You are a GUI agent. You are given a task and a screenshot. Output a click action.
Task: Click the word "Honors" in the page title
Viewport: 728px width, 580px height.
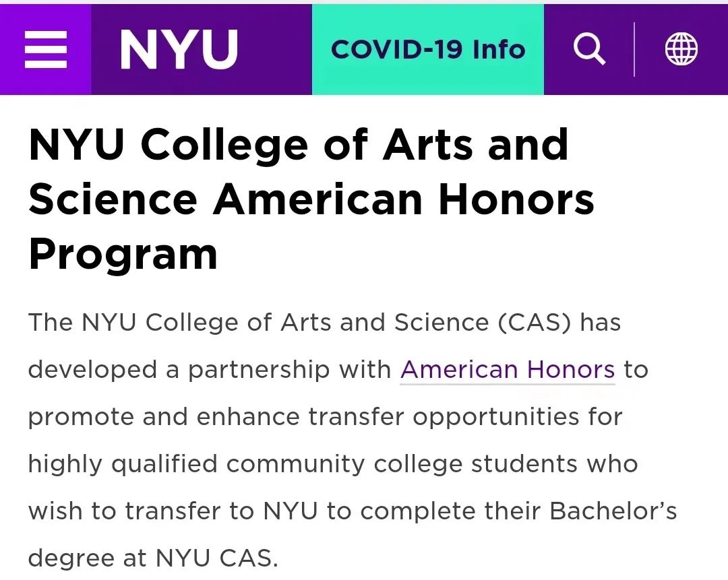pos(517,199)
